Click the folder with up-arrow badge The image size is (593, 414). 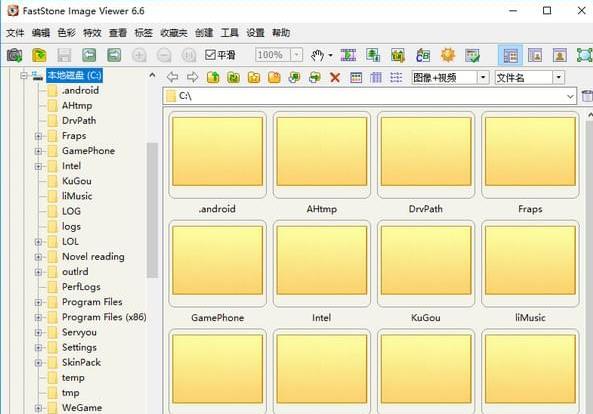click(254, 78)
